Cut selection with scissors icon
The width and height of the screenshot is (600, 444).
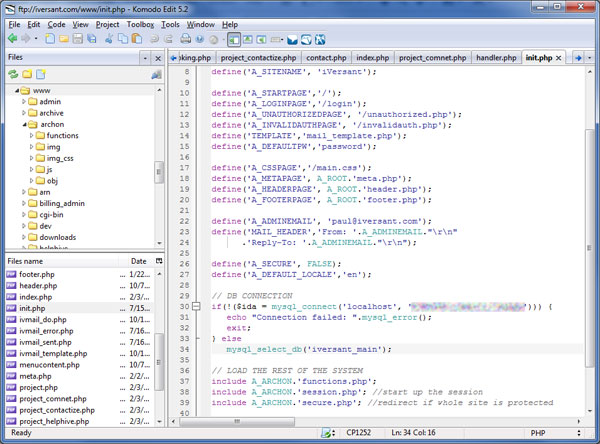coord(109,39)
